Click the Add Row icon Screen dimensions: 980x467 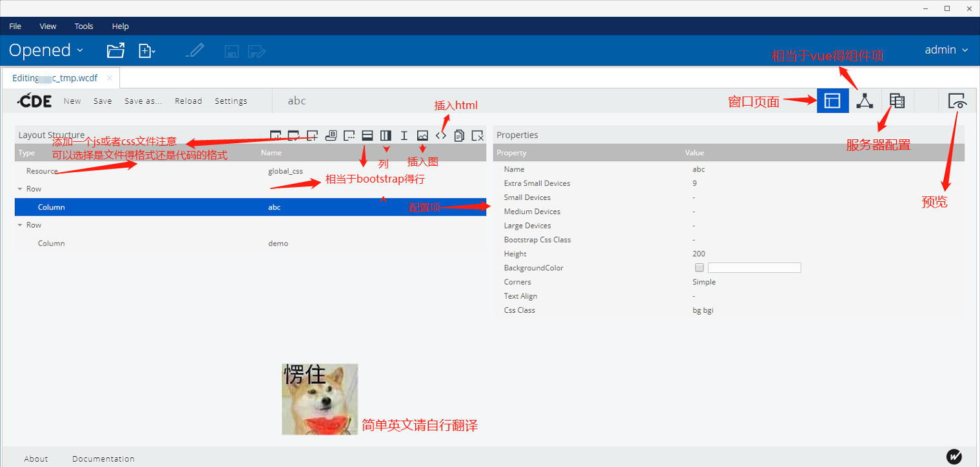[367, 135]
